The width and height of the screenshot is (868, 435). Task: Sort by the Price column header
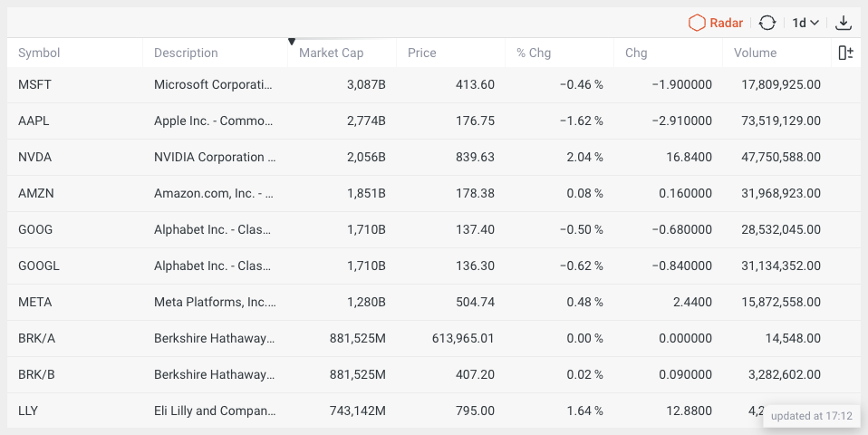[x=422, y=53]
